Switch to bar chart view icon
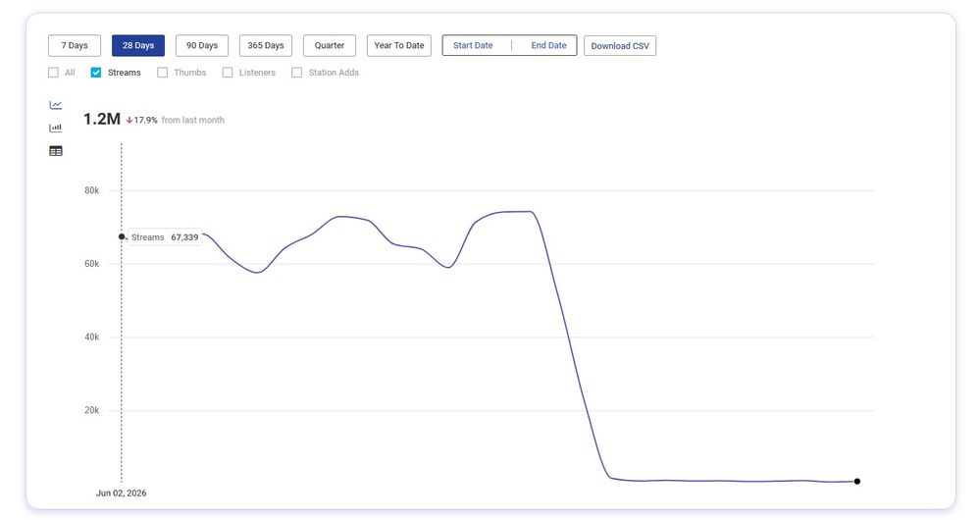 click(56, 129)
